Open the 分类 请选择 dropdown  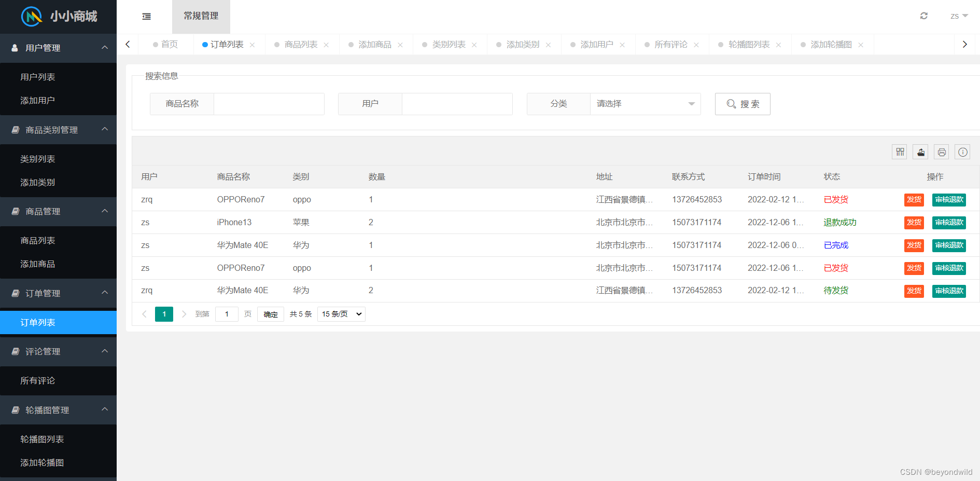(645, 104)
